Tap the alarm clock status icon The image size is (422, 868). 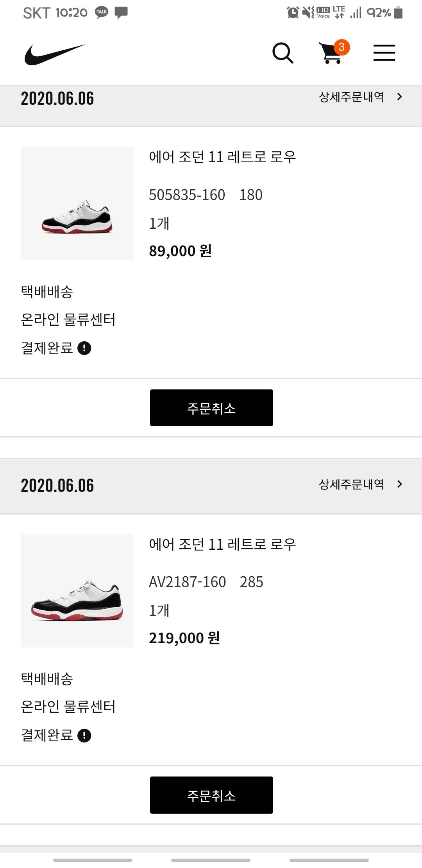pos(293,13)
